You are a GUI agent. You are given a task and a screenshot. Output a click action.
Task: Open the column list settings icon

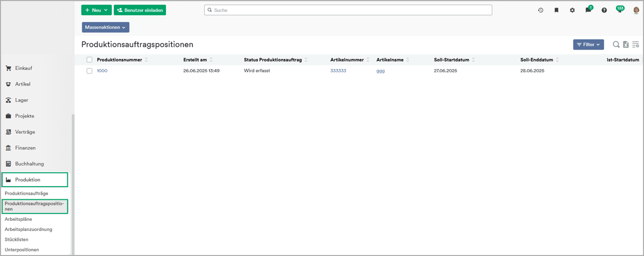(635, 45)
